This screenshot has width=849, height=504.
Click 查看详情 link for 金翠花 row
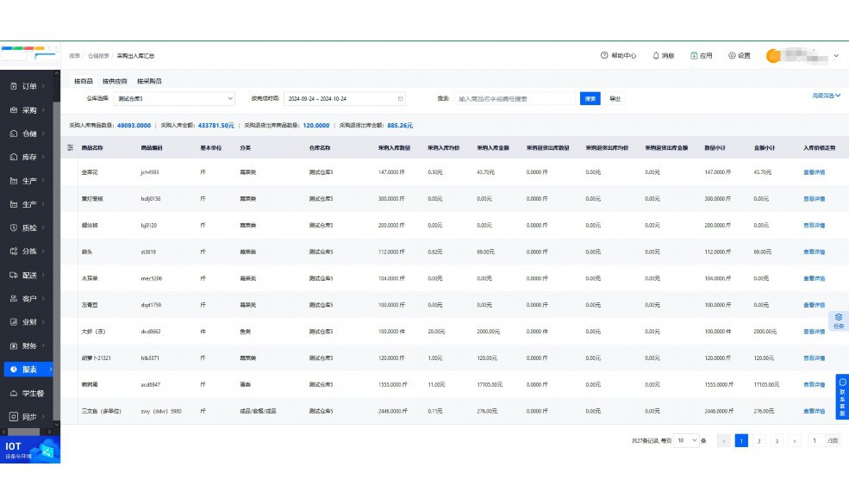point(814,172)
